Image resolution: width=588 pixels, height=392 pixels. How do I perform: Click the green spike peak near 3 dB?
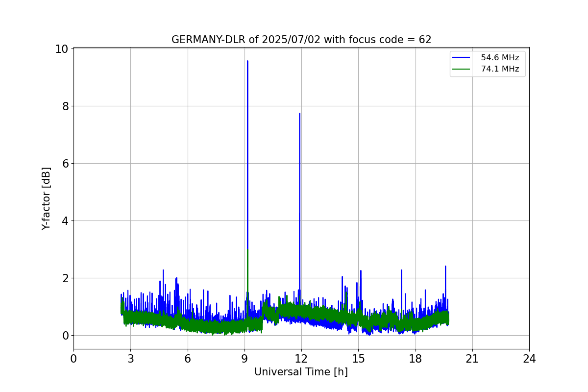(247, 250)
